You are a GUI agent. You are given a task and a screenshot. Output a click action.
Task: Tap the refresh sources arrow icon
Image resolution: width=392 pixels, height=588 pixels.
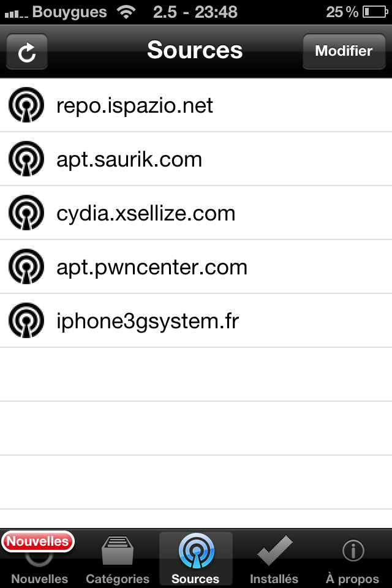pyautogui.click(x=27, y=51)
